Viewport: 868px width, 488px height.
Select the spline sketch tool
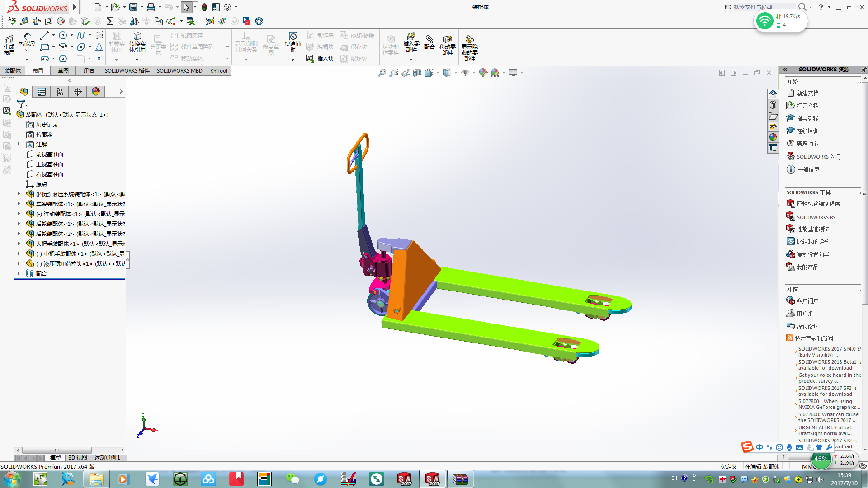[x=81, y=35]
